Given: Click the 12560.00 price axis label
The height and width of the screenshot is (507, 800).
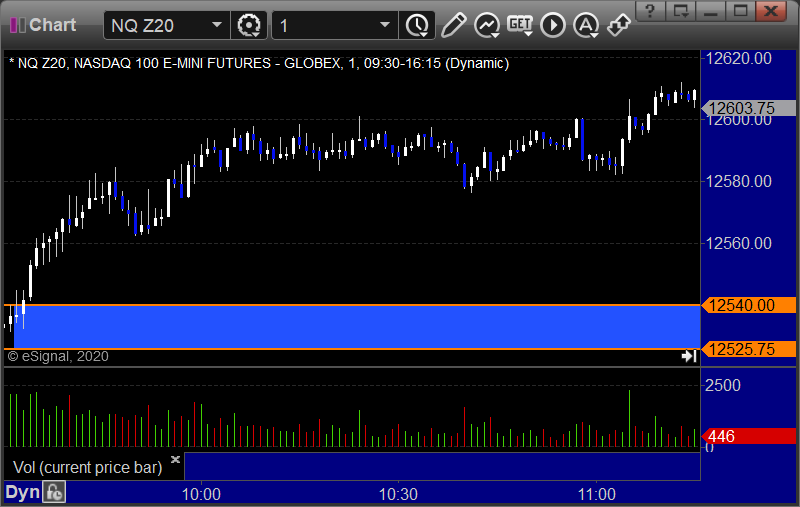Looking at the screenshot, I should pos(738,243).
